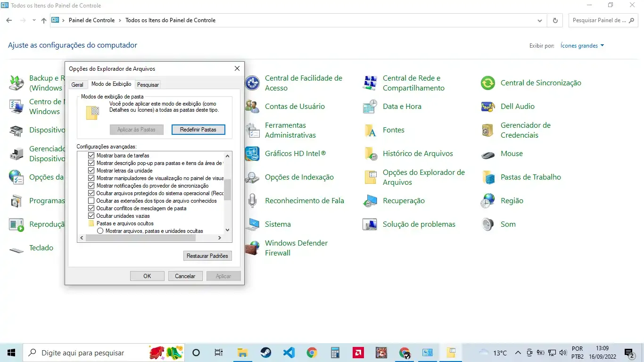Screen dimensions: 644x362
Task: Open Histórico de Arquivos icon
Action: (370, 154)
